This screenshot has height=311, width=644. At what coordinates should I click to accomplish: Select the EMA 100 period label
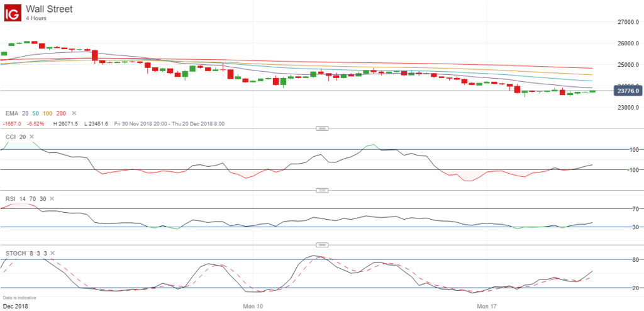point(47,113)
